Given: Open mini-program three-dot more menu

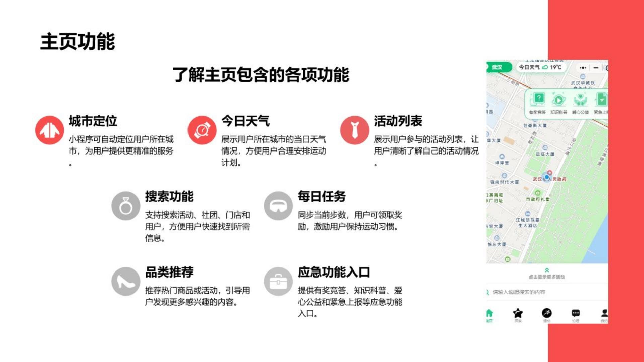Looking at the screenshot, I should pos(583,68).
